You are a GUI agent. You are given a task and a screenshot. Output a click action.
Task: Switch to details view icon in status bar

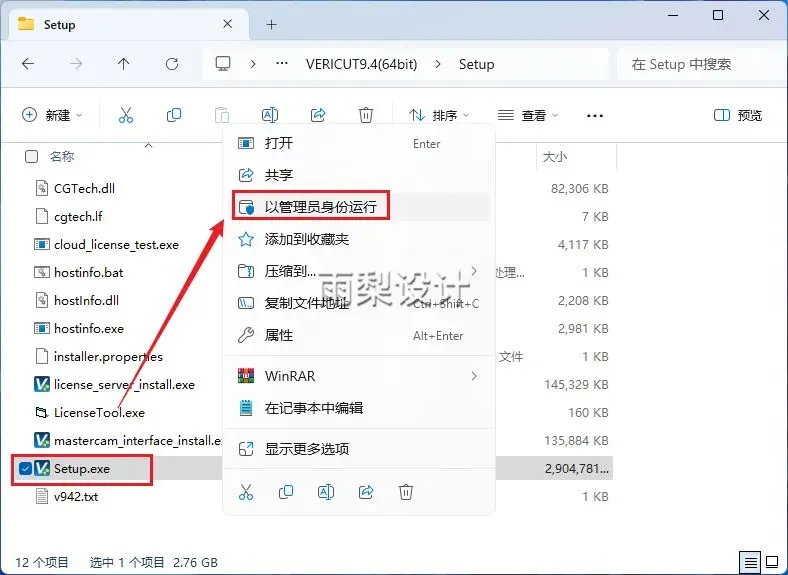pos(750,562)
